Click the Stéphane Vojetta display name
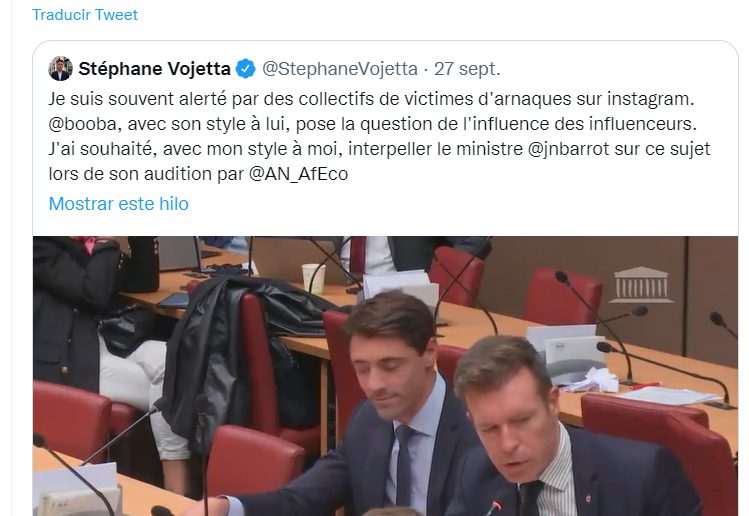Viewport: 749px width, 516px height. (154, 69)
